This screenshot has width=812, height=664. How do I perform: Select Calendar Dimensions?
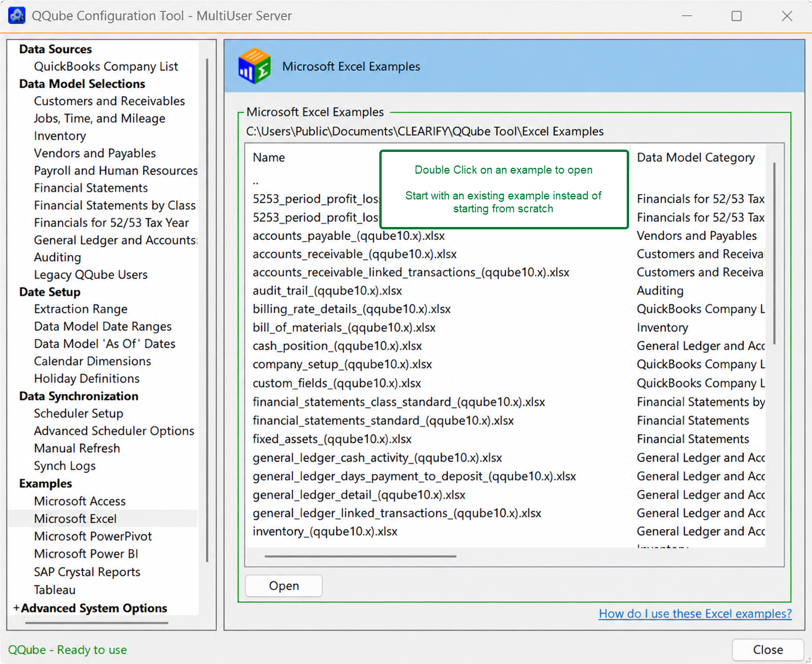pos(93,361)
